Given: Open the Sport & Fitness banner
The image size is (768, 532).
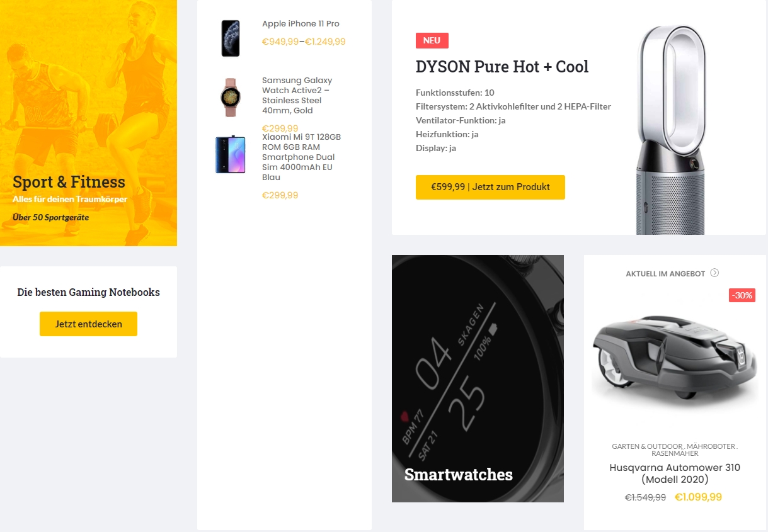Looking at the screenshot, I should [x=88, y=123].
